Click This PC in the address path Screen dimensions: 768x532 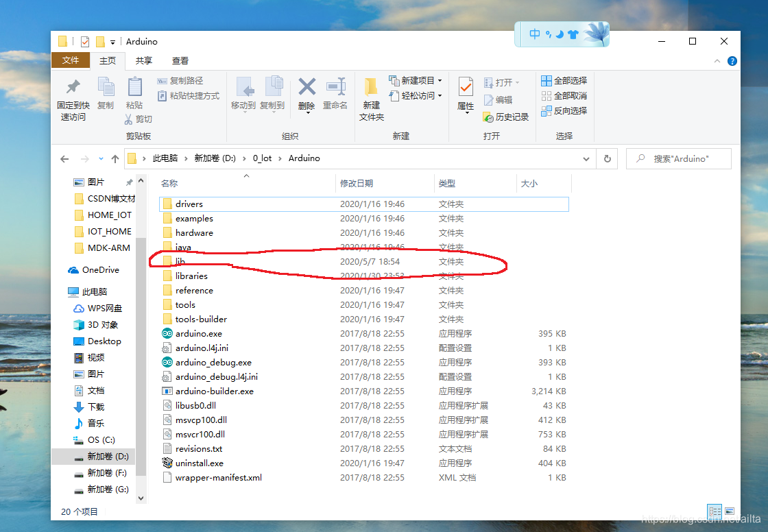[165, 158]
